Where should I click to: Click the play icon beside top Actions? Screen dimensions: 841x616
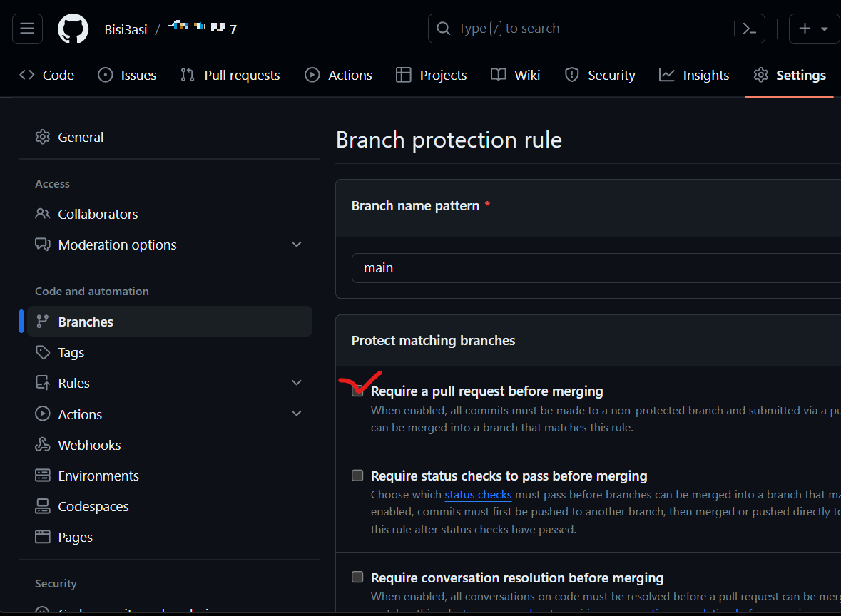[312, 75]
